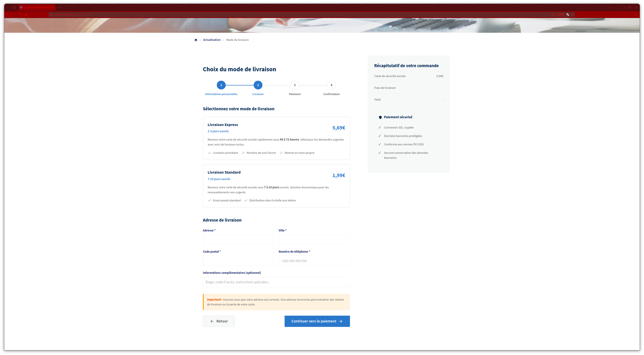Click the home icon in the breadcrumb
Viewport: 644px width, 355px height.
tap(196, 40)
